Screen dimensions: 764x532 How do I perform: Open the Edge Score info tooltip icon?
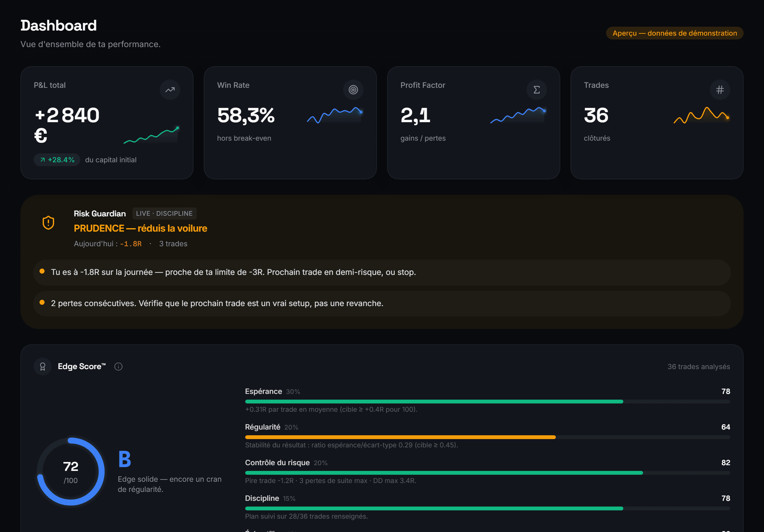pyautogui.click(x=118, y=367)
